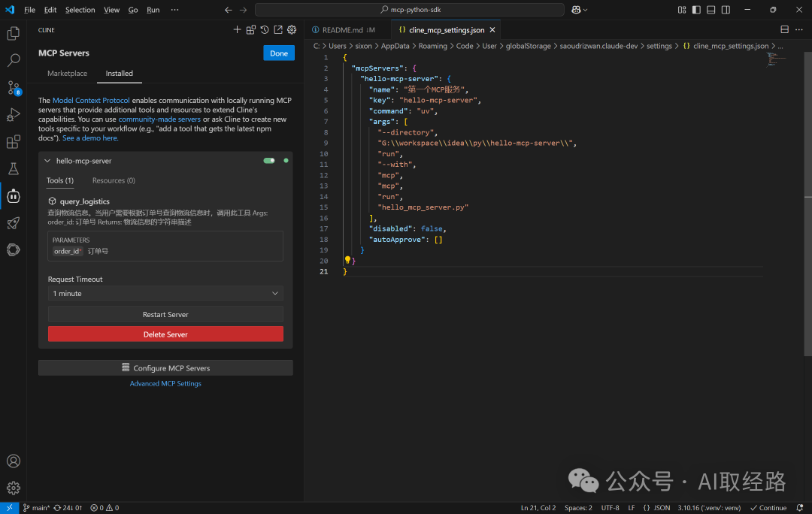Open notifications bell in status bar

[x=800, y=508]
